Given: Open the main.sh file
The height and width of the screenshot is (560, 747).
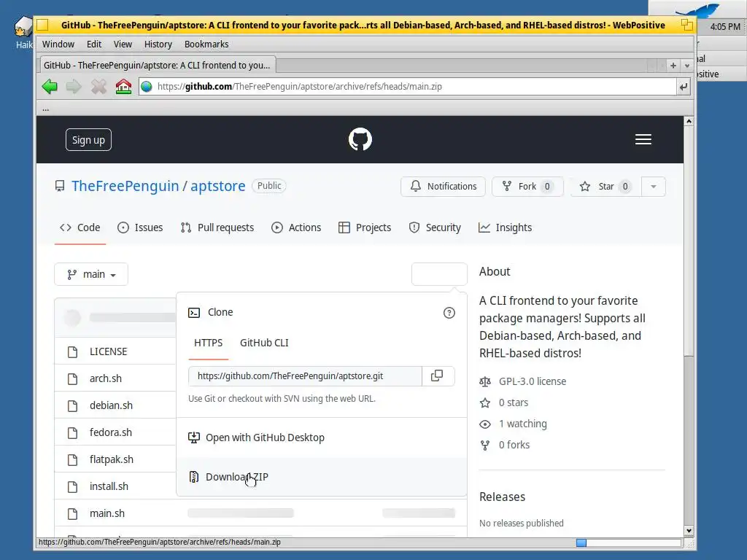Looking at the screenshot, I should [107, 513].
